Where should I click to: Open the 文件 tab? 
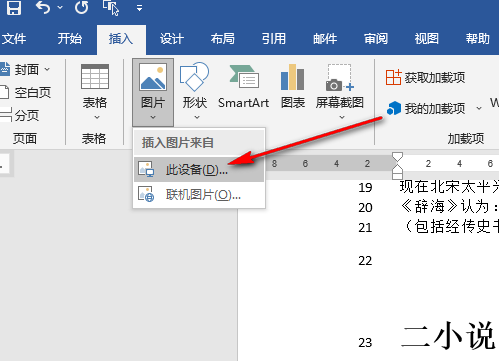[14, 39]
